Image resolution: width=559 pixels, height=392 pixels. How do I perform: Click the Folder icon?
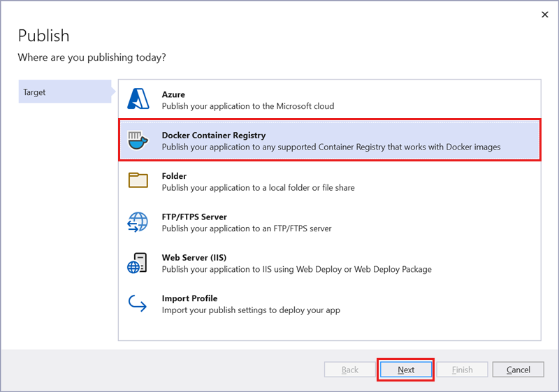(x=138, y=181)
